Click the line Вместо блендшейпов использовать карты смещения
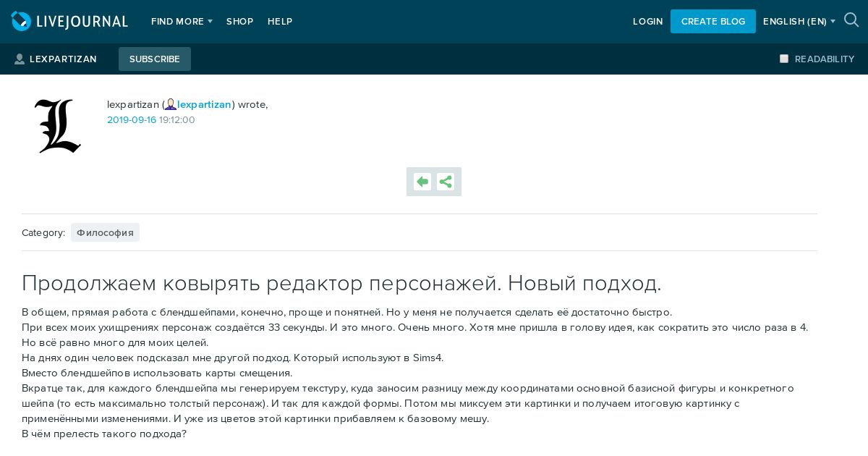The width and height of the screenshot is (868, 456). click(x=157, y=373)
